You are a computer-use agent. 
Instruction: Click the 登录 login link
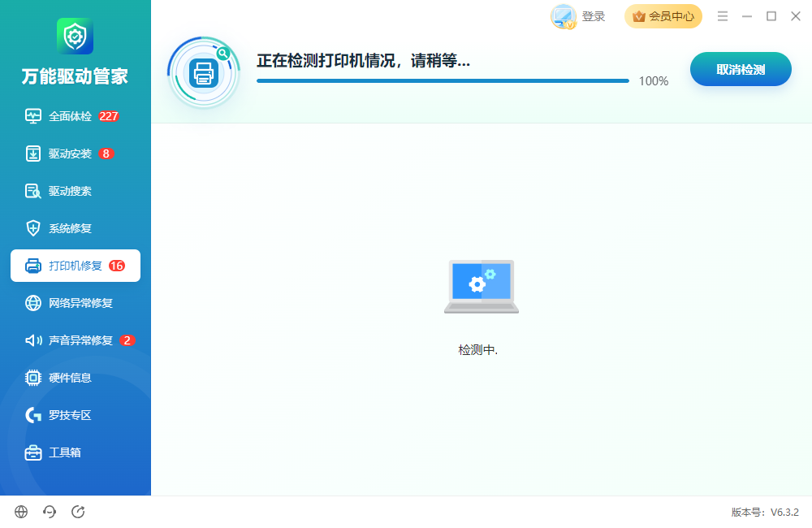pos(594,16)
